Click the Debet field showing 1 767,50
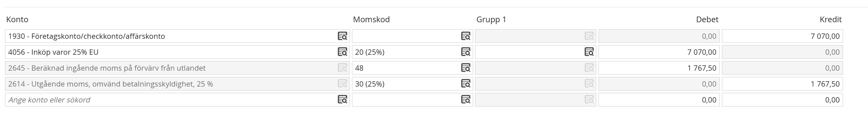 [x=659, y=68]
